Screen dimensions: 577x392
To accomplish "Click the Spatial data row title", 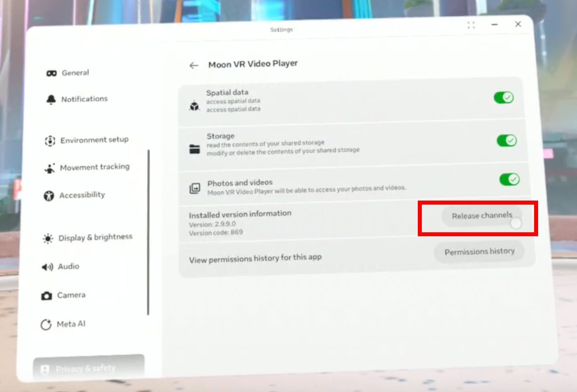I will coord(227,93).
